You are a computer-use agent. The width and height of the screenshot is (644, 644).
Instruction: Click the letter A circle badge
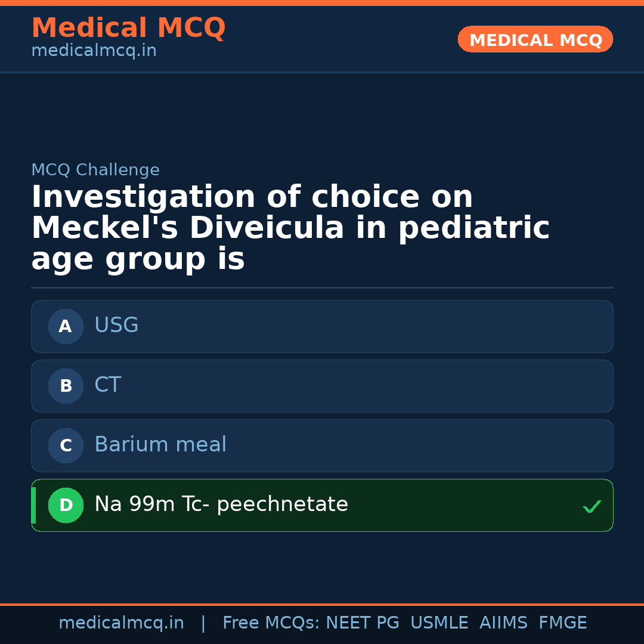(66, 326)
